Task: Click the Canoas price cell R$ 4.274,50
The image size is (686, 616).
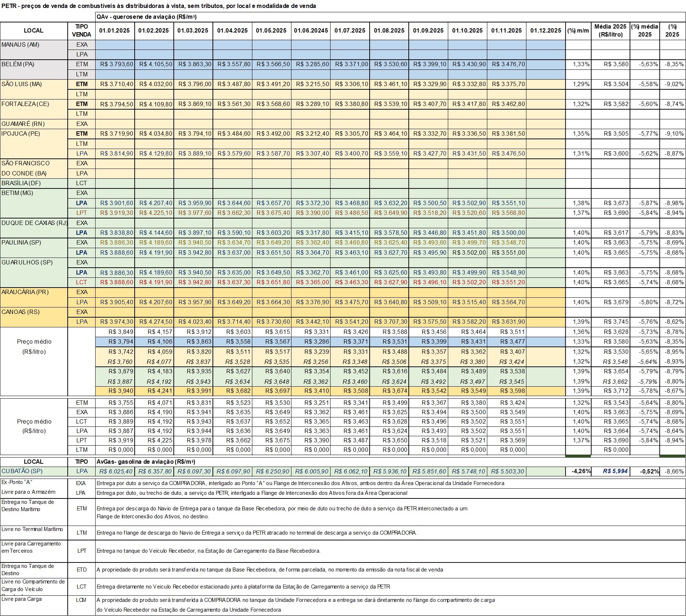Action: (x=154, y=322)
